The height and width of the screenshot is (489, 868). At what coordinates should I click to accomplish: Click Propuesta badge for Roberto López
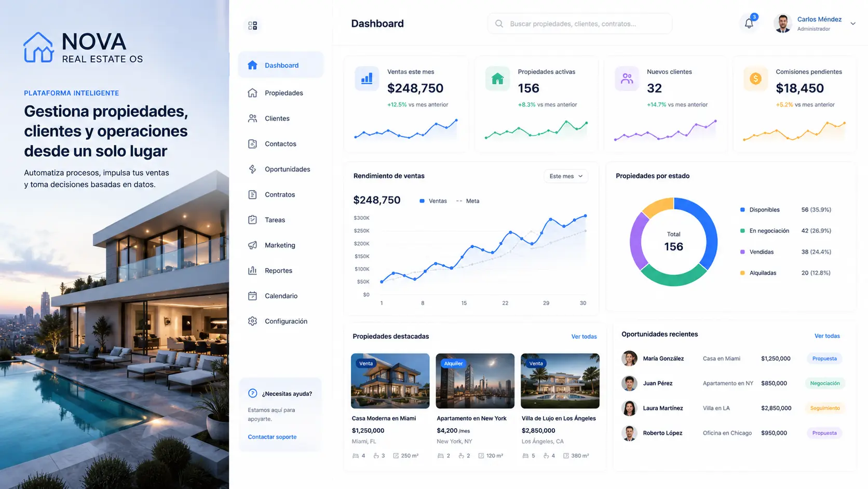[x=824, y=433]
